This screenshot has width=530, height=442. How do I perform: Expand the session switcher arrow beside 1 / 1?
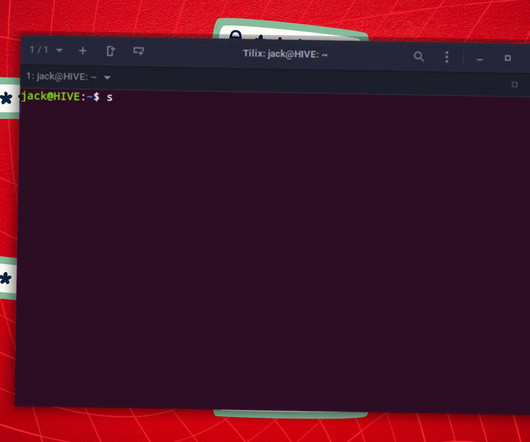(59, 51)
